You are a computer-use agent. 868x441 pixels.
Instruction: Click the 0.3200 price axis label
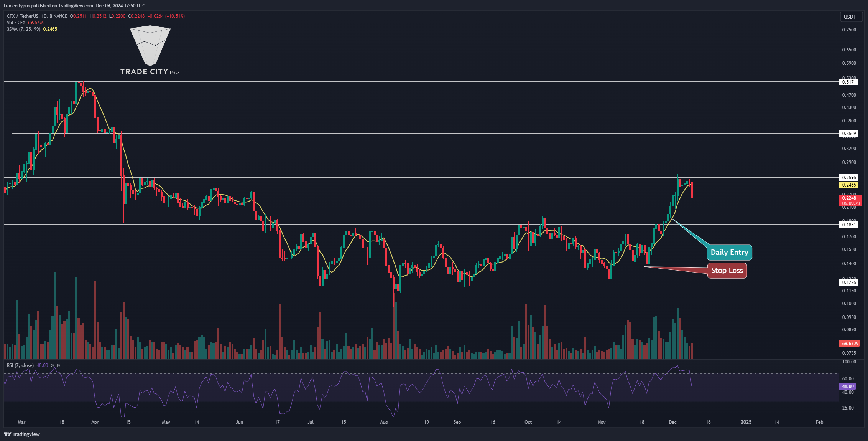point(849,149)
